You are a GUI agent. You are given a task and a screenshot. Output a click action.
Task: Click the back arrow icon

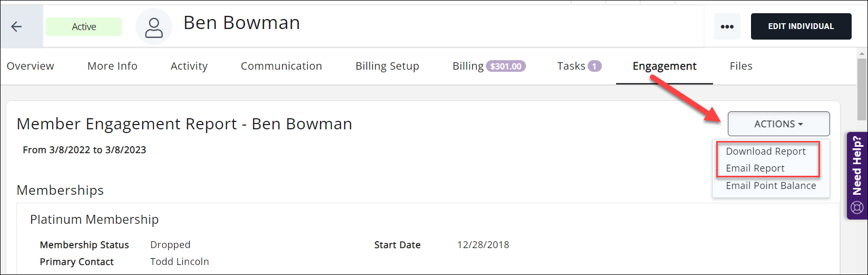(17, 27)
